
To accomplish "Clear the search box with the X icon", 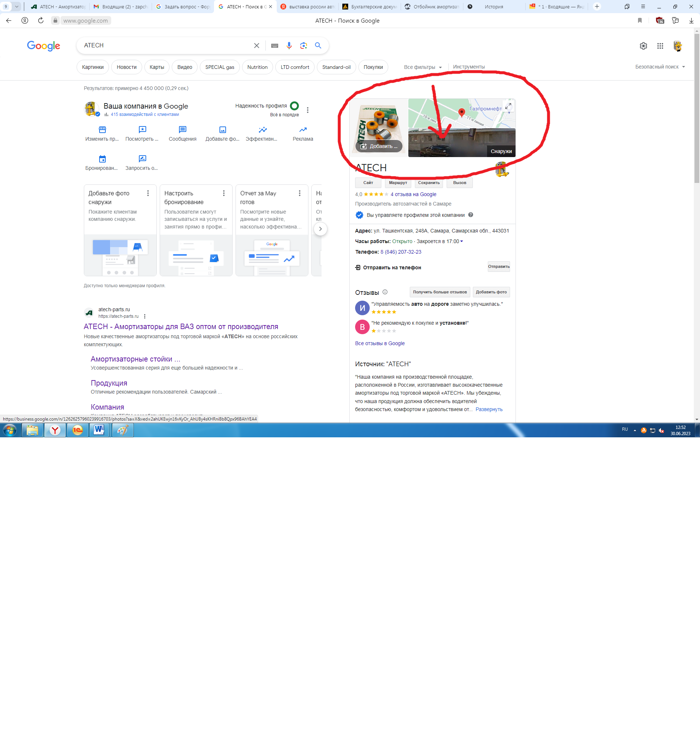I will click(x=256, y=46).
